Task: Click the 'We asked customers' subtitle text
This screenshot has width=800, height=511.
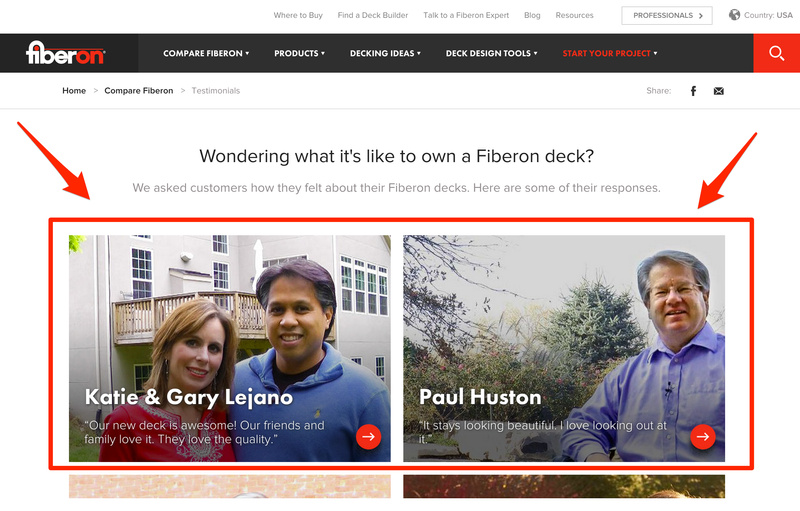Action: coord(396,188)
